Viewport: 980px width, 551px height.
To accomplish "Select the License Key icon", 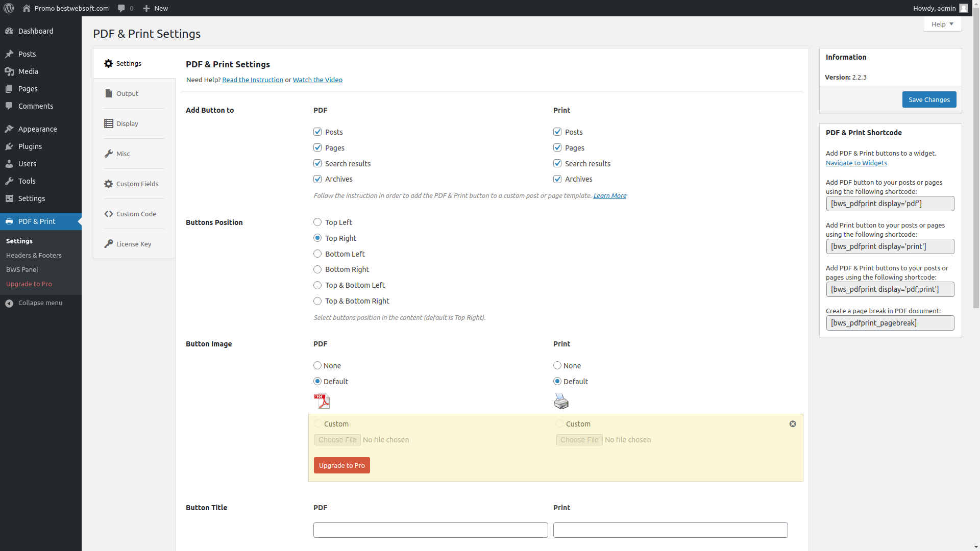I will click(x=108, y=244).
